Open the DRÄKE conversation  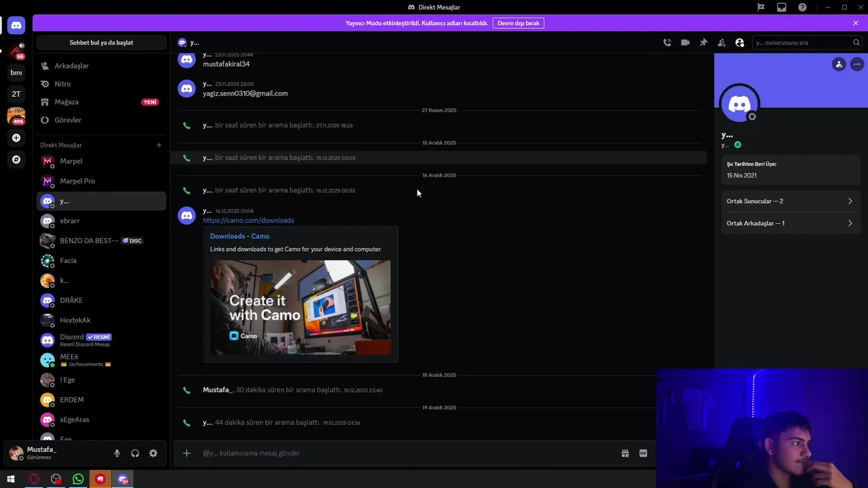tap(101, 300)
